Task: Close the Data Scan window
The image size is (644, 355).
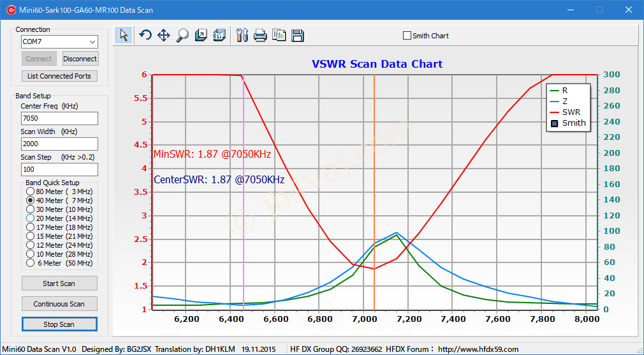Action: point(629,10)
